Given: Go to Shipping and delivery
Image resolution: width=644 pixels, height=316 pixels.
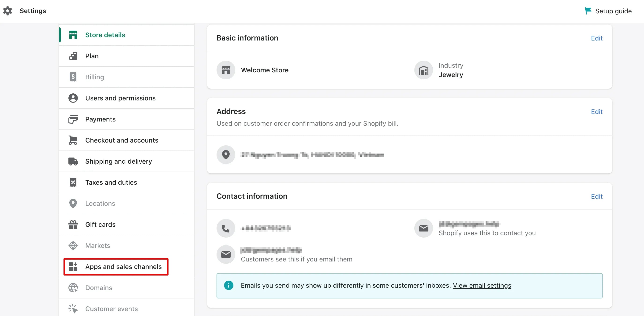Looking at the screenshot, I should click(127, 161).
